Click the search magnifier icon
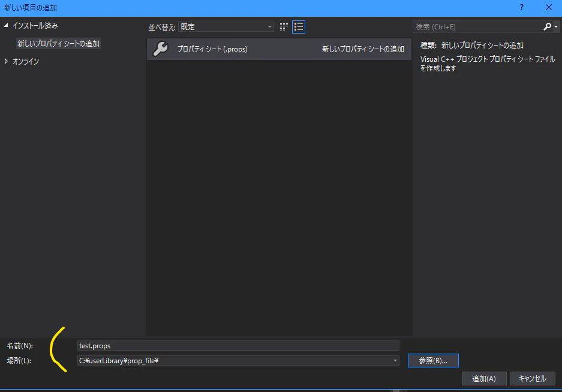This screenshot has height=392, width=562. (547, 26)
